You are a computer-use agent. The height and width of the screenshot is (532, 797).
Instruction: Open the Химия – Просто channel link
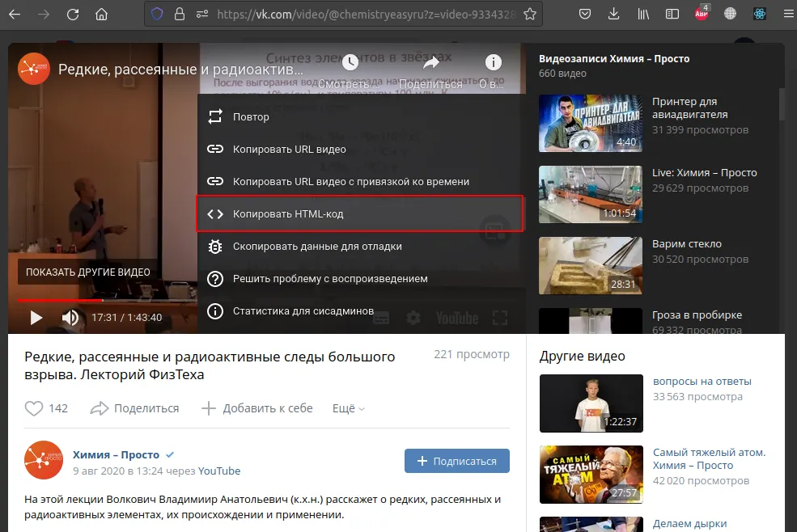click(116, 454)
